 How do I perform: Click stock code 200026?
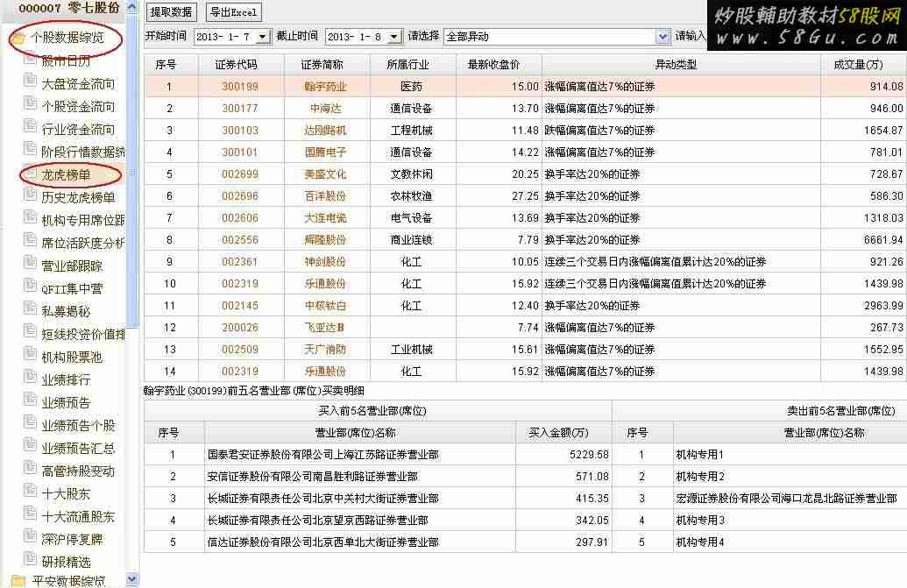pyautogui.click(x=240, y=328)
